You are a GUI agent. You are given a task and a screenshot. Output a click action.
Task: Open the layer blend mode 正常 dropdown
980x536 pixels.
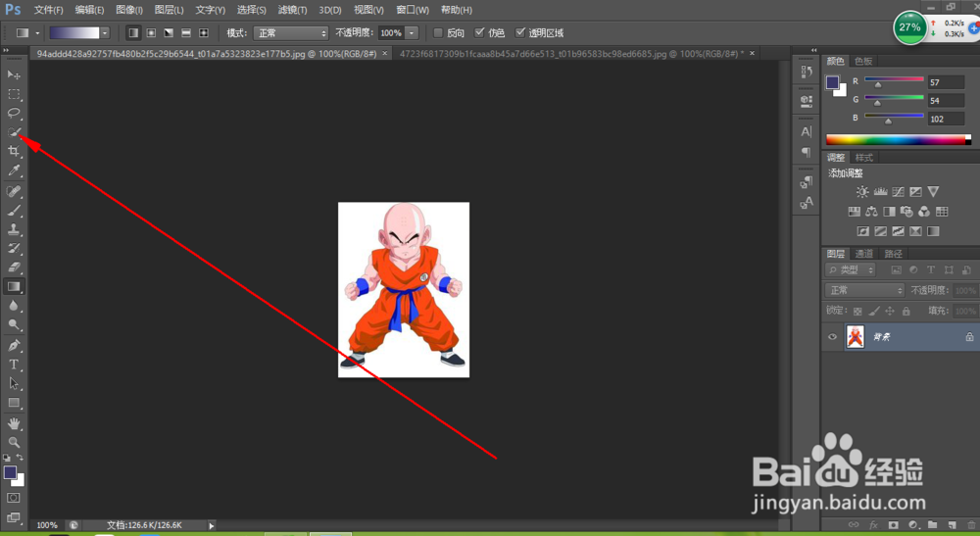coord(865,290)
